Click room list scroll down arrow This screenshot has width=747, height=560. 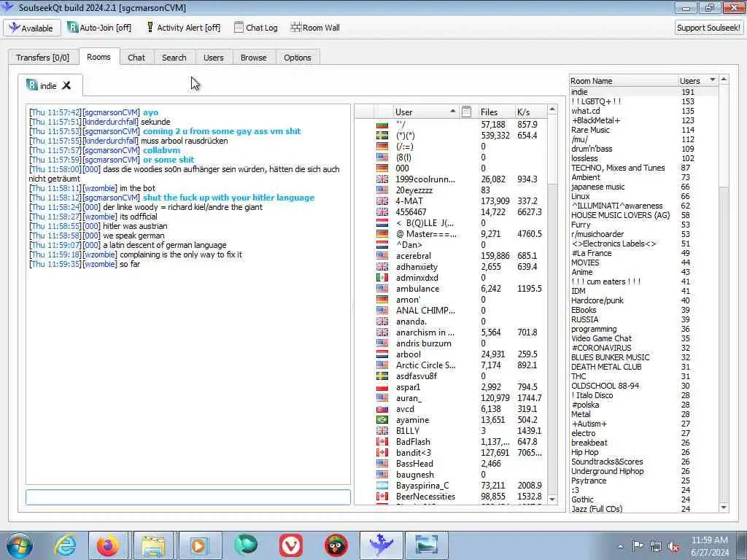(x=724, y=507)
